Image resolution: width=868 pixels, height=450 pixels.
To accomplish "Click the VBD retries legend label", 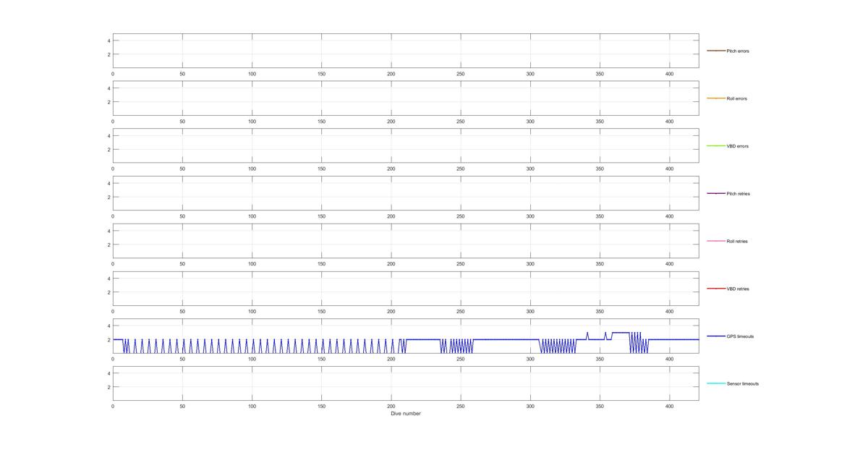I will (x=738, y=289).
